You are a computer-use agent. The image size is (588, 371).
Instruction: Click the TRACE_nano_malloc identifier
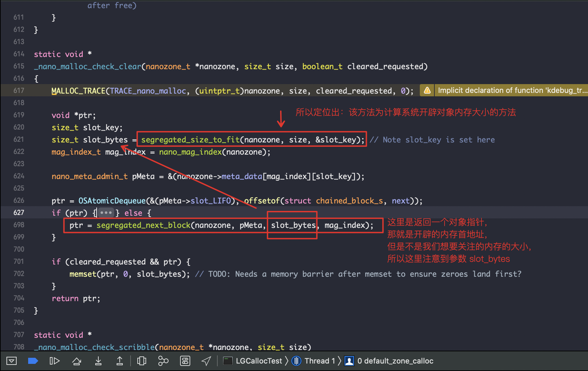click(148, 91)
